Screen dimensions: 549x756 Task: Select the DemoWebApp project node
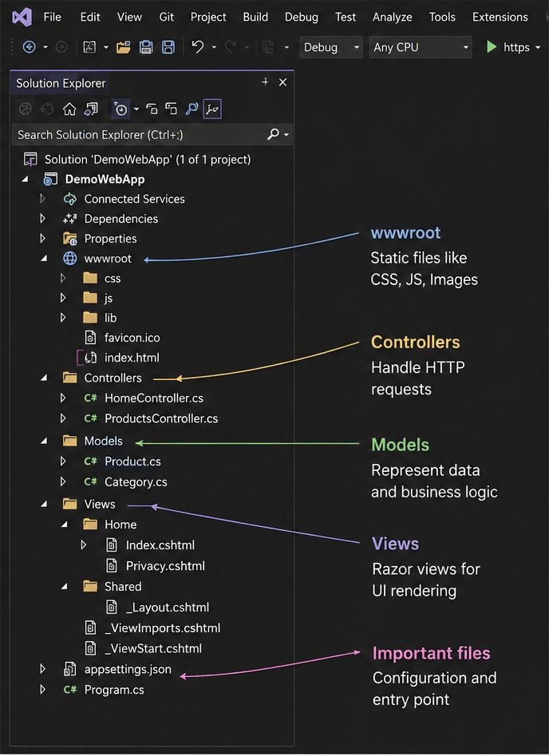point(105,180)
